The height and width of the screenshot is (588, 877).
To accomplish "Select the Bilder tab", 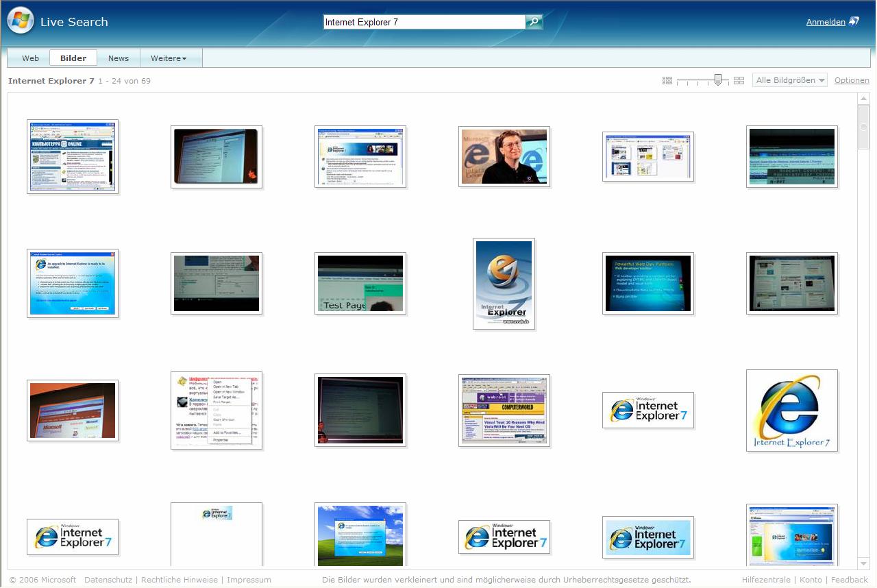I will click(73, 58).
